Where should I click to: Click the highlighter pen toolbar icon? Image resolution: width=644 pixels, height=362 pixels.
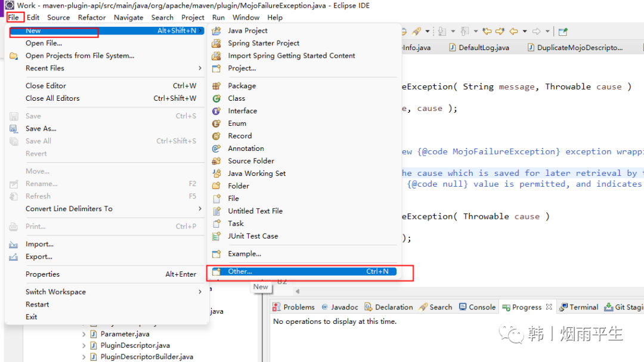[x=416, y=31]
